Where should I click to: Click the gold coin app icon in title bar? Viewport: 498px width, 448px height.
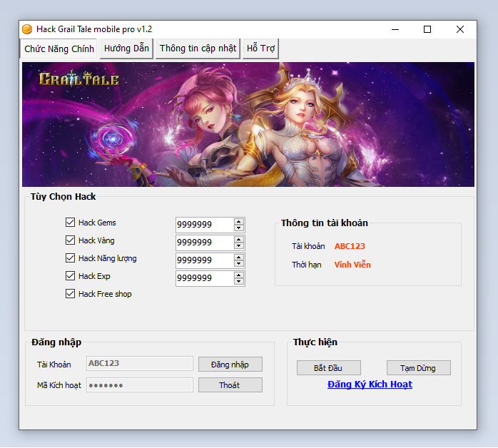pos(27,29)
